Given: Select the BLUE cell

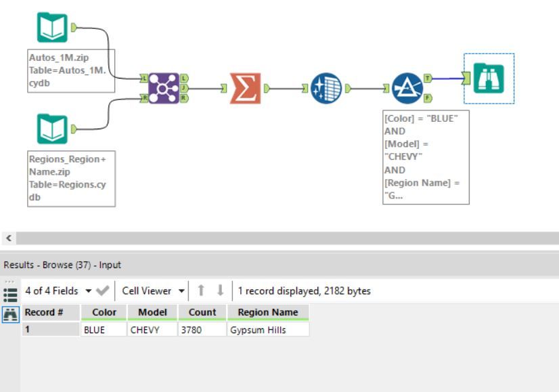Looking at the screenshot, I should pyautogui.click(x=104, y=330).
